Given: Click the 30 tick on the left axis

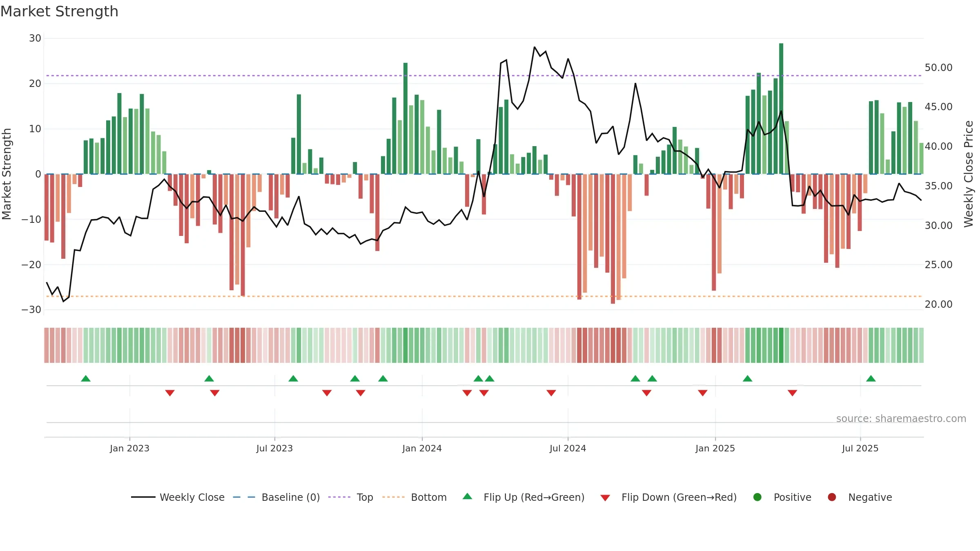Looking at the screenshot, I should coord(35,38).
